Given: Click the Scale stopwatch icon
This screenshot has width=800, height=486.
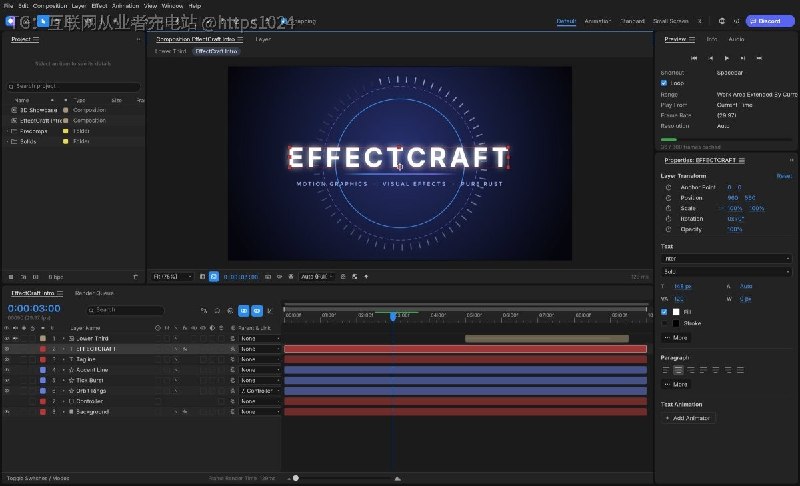Looking at the screenshot, I should (x=668, y=208).
